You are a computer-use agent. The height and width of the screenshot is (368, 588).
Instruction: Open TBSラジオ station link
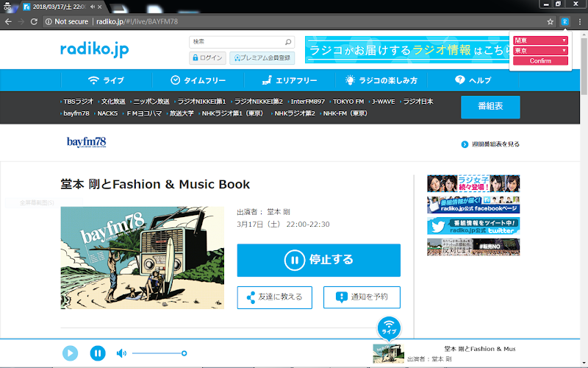78,102
